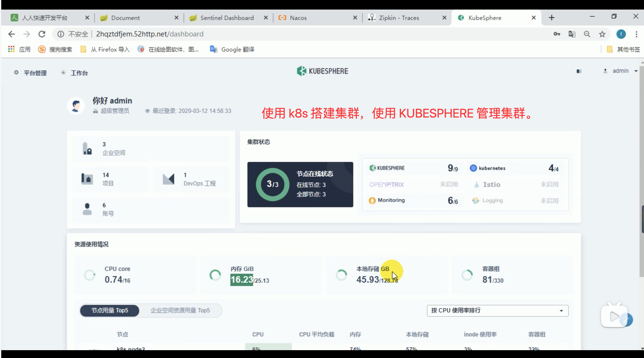
Task: Click the KubeSphere logo in header
Action: pyautogui.click(x=322, y=71)
